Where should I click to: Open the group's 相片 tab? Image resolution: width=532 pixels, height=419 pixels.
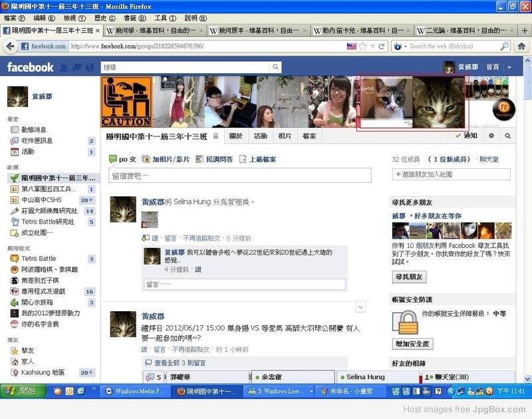click(x=285, y=136)
